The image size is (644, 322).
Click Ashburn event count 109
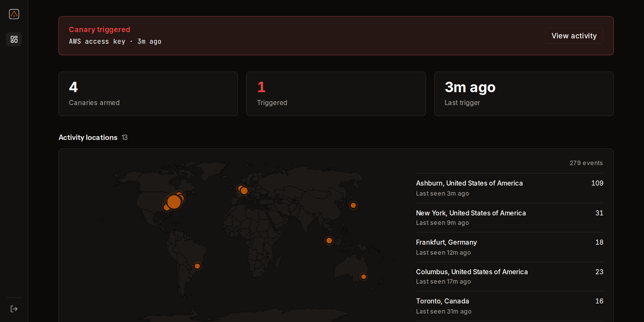[597, 183]
